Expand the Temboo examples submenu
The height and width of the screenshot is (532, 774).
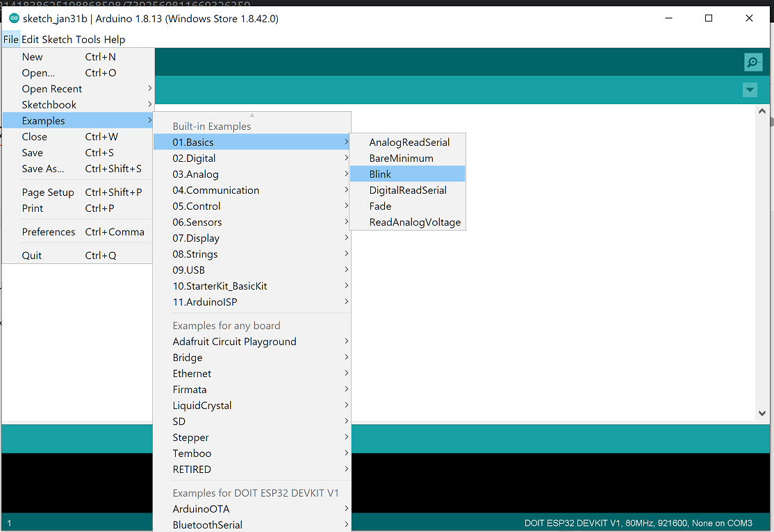click(x=252, y=454)
